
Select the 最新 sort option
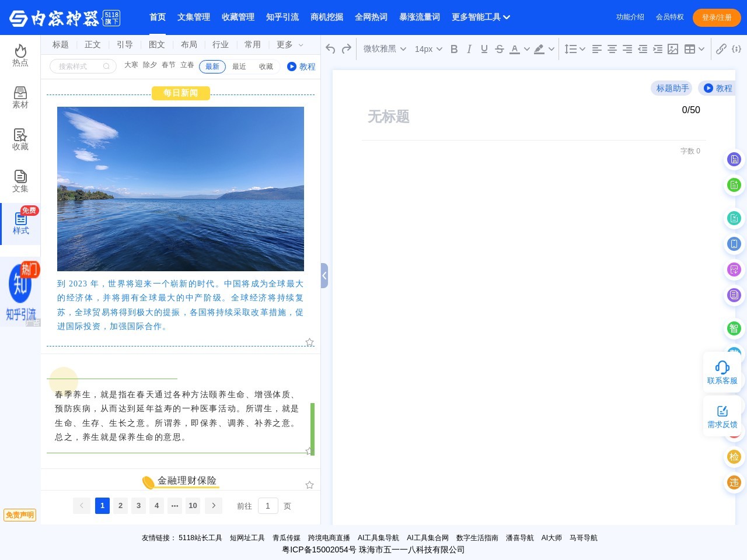[212, 66]
